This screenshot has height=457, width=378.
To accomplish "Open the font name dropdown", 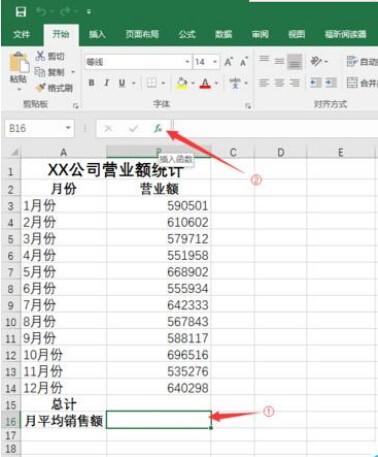I will pos(187,62).
